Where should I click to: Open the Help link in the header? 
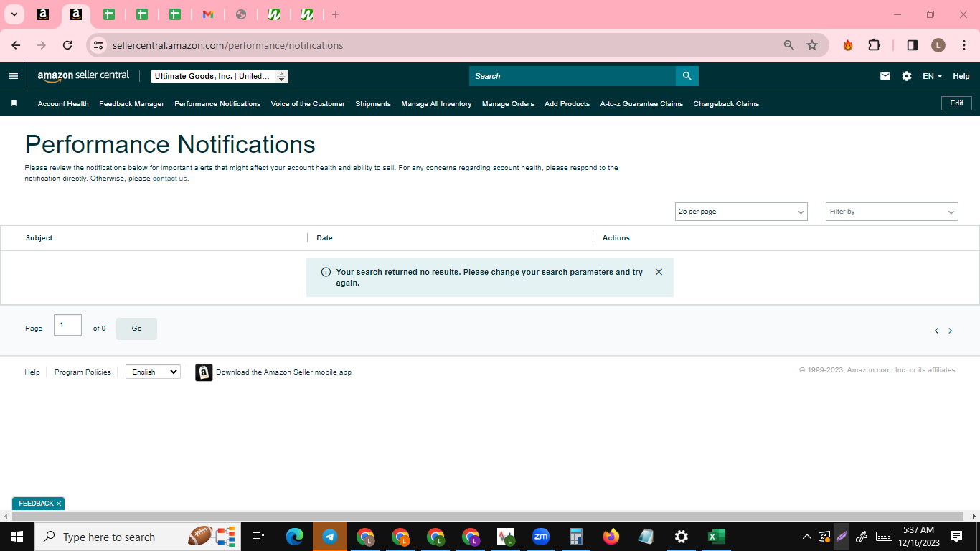pos(961,76)
